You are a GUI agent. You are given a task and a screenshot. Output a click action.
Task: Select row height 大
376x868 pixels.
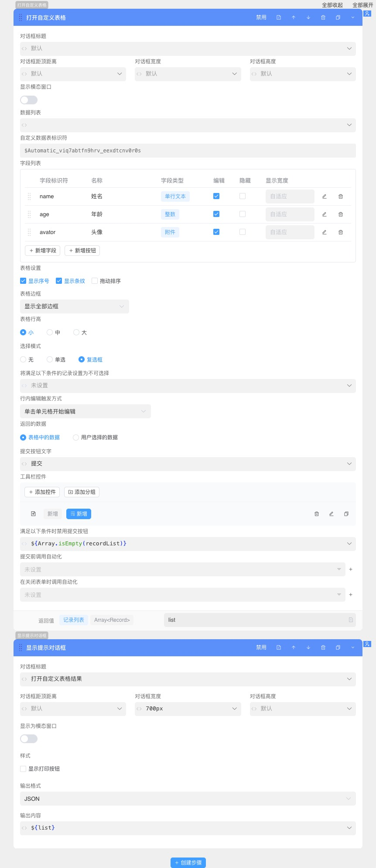pos(76,332)
